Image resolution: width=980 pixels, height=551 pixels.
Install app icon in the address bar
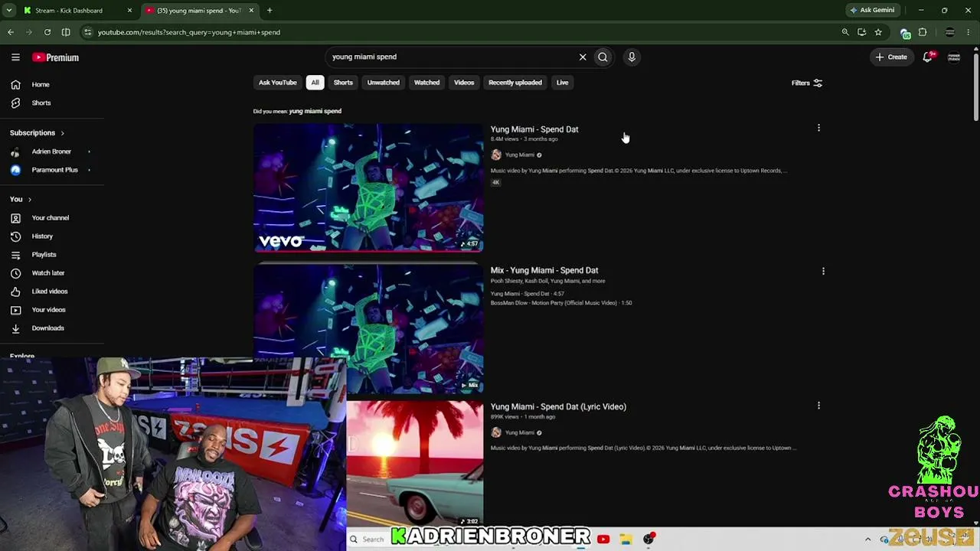[x=862, y=32]
